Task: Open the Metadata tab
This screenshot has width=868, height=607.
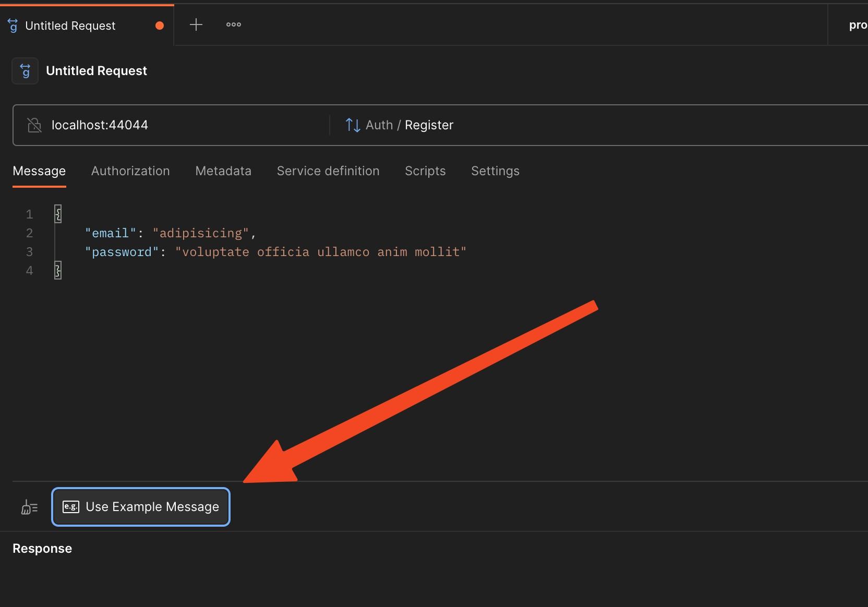Action: tap(223, 171)
